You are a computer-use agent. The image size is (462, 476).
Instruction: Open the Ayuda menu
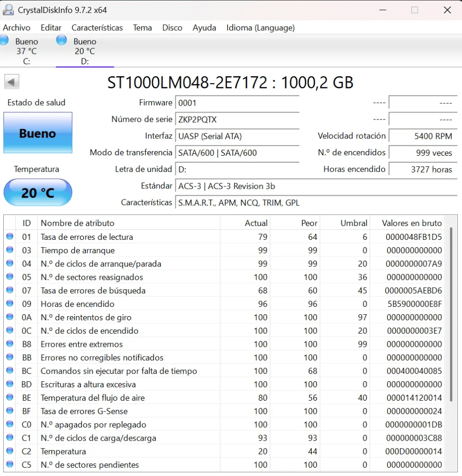[205, 27]
